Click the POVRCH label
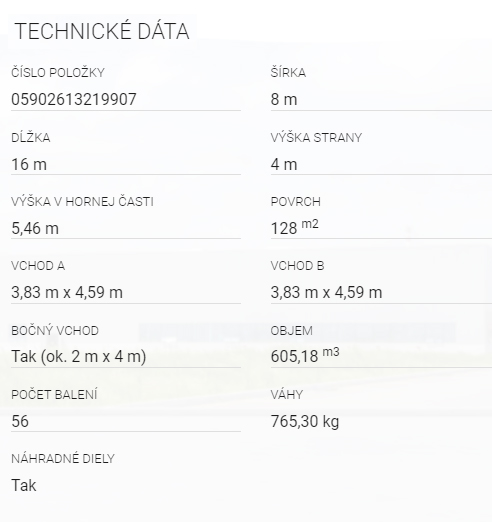Viewport: 492px width, 522px height. click(x=296, y=202)
